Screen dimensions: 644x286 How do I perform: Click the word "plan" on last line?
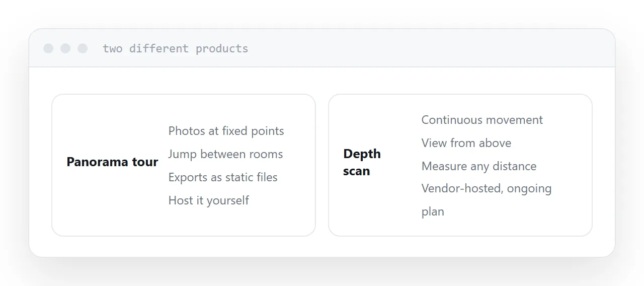(x=433, y=212)
